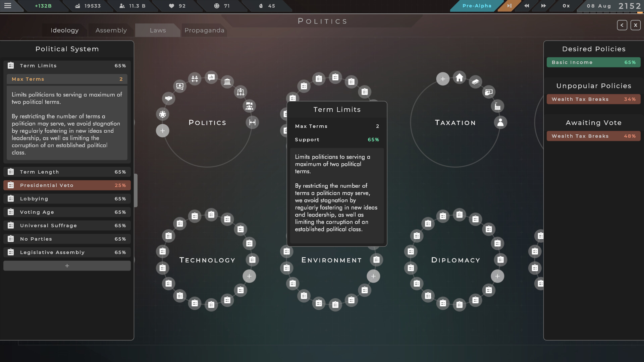Select Wealth Tax Breaks under Awaiting Vote
Viewport: 644px width, 362px height.
point(593,136)
